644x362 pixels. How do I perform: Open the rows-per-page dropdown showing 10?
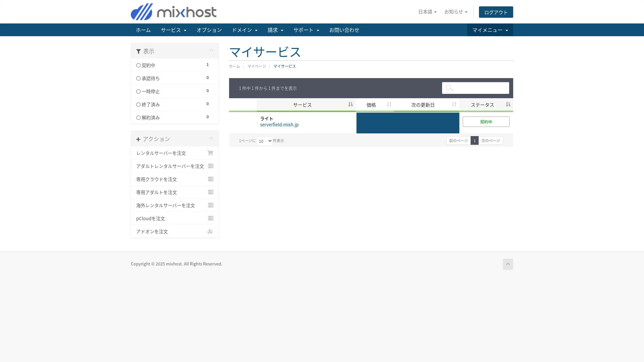click(265, 141)
